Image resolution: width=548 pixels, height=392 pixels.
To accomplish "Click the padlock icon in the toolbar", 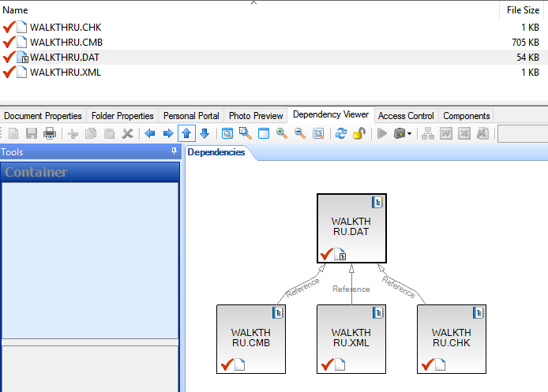I will click(x=358, y=133).
